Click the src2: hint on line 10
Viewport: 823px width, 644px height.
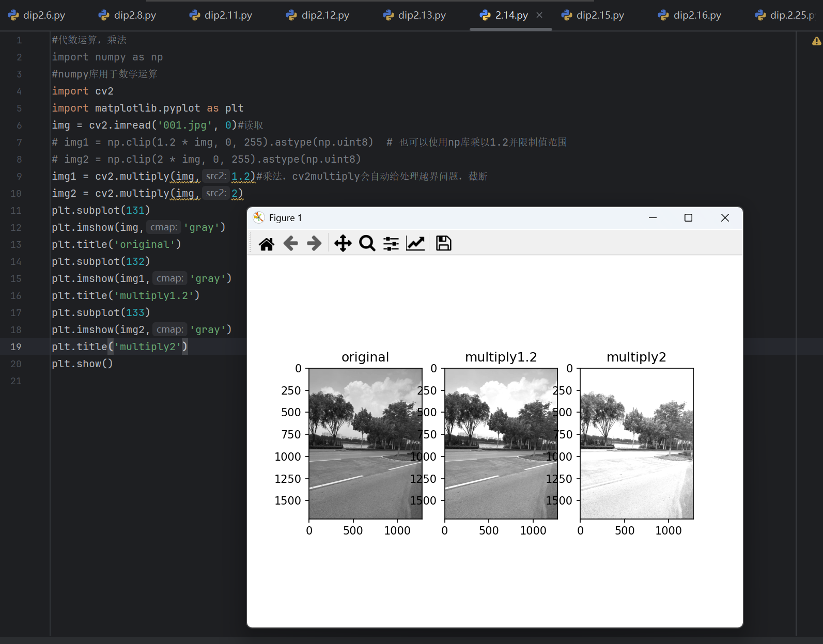coord(215,193)
